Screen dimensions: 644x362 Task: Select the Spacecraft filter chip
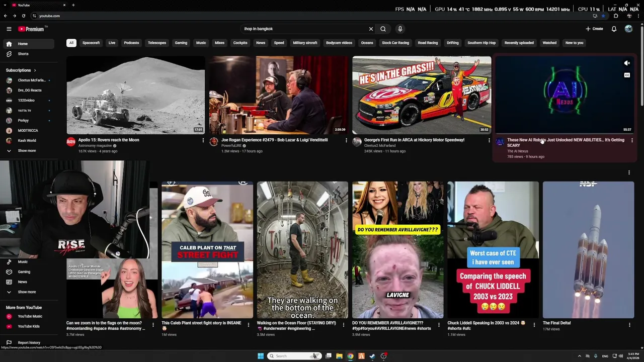(x=91, y=43)
